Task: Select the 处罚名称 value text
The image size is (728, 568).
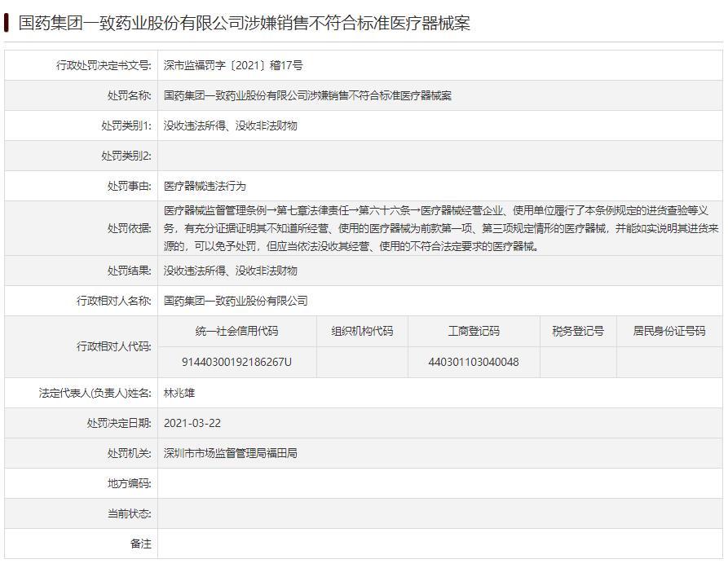Action: [x=307, y=95]
